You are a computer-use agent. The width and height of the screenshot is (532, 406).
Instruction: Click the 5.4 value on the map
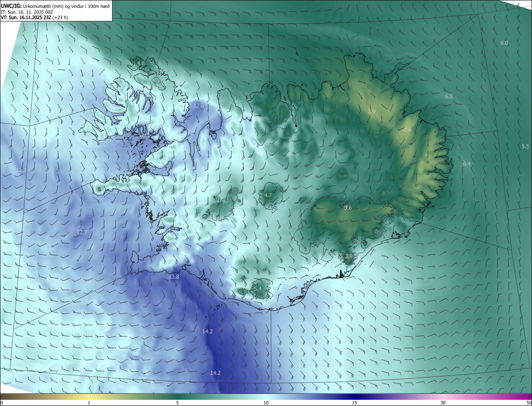257,289
